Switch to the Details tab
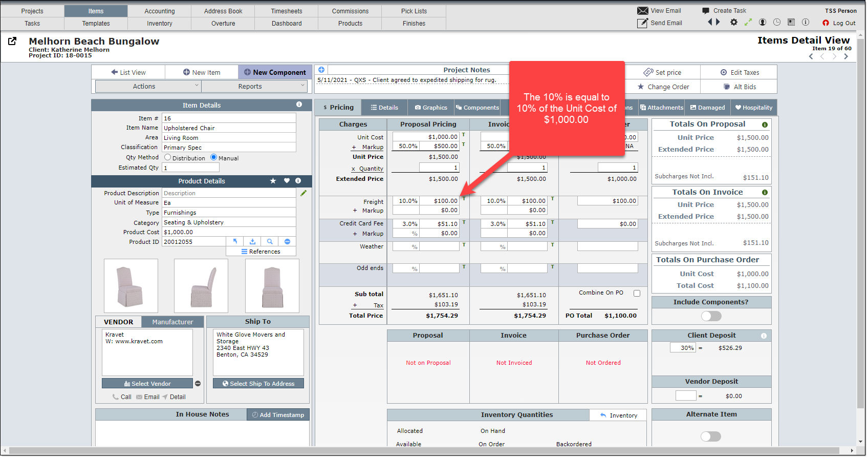 [384, 108]
